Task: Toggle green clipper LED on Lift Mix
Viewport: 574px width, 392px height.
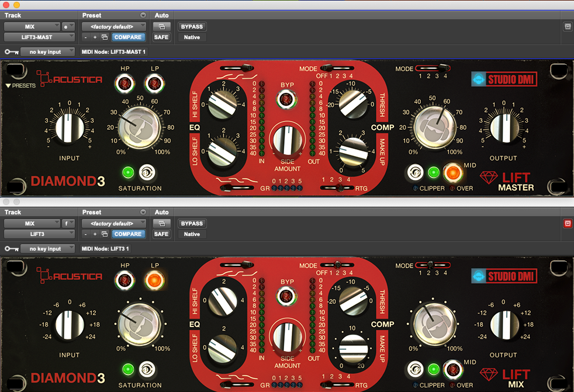Action: pos(434,369)
